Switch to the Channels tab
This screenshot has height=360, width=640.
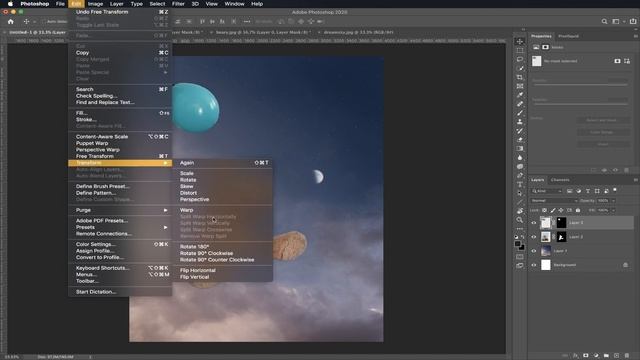pos(560,180)
